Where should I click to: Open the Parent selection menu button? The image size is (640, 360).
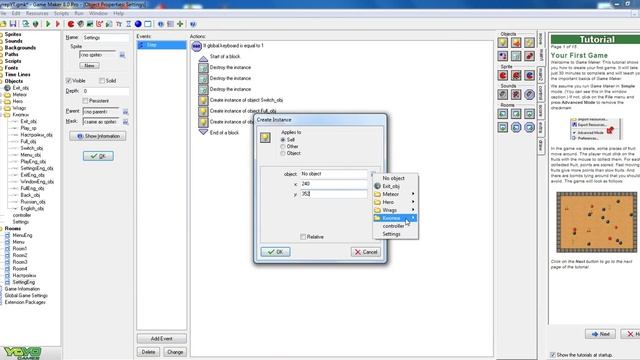click(125, 111)
